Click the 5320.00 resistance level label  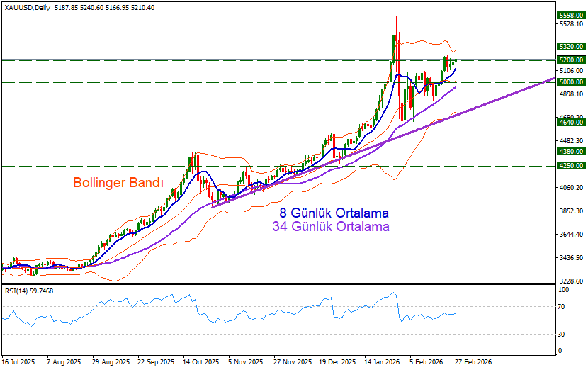pyautogui.click(x=570, y=46)
